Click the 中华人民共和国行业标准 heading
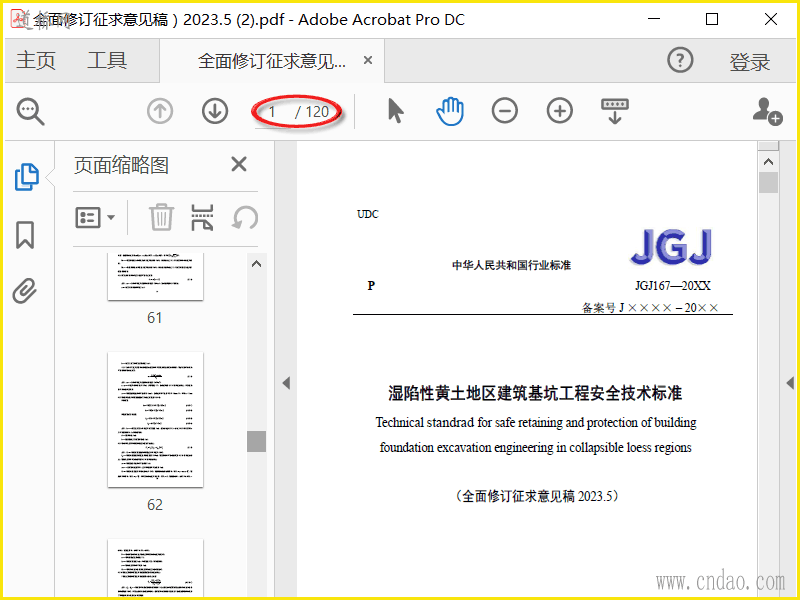The image size is (800, 600). click(511, 265)
